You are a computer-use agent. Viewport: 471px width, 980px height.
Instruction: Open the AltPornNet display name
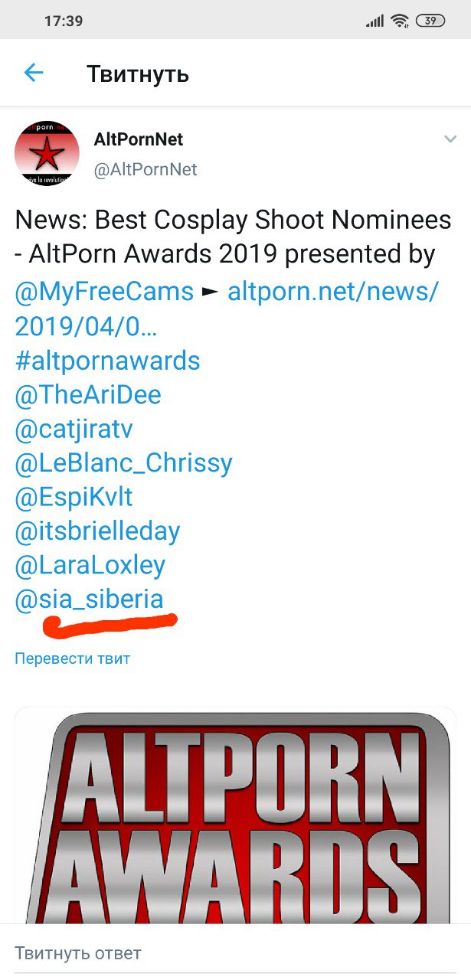coord(139,140)
